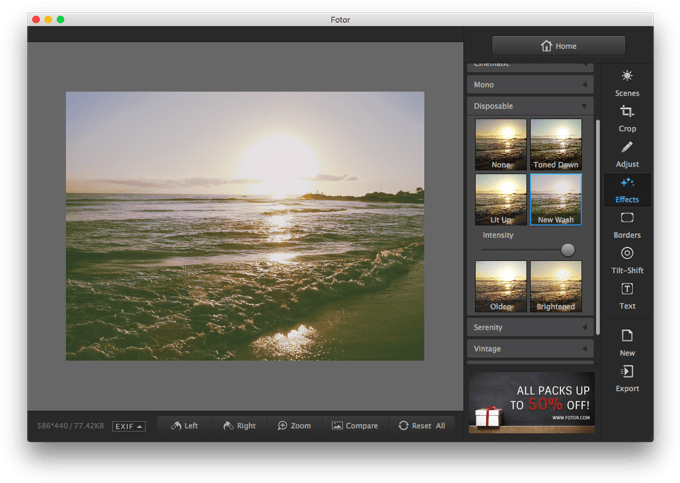
Task: Click the sunset beach photo preview
Action: pos(245,226)
